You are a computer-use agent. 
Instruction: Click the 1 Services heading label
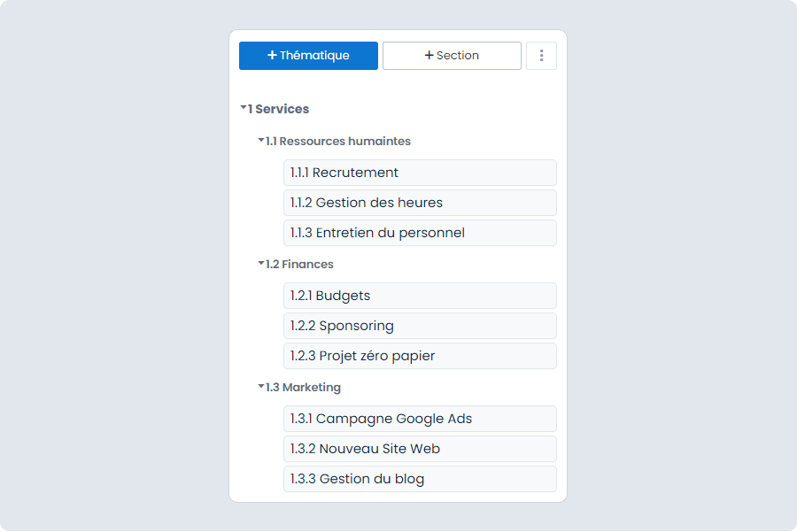pos(279,109)
